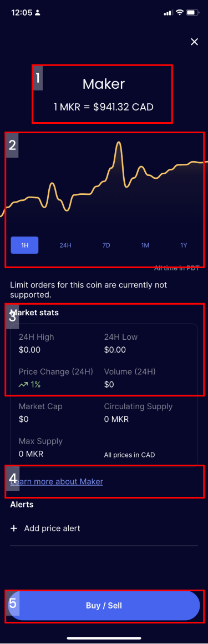The height and width of the screenshot is (644, 208).
Task: Tap the Maker coin title
Action: tap(104, 84)
